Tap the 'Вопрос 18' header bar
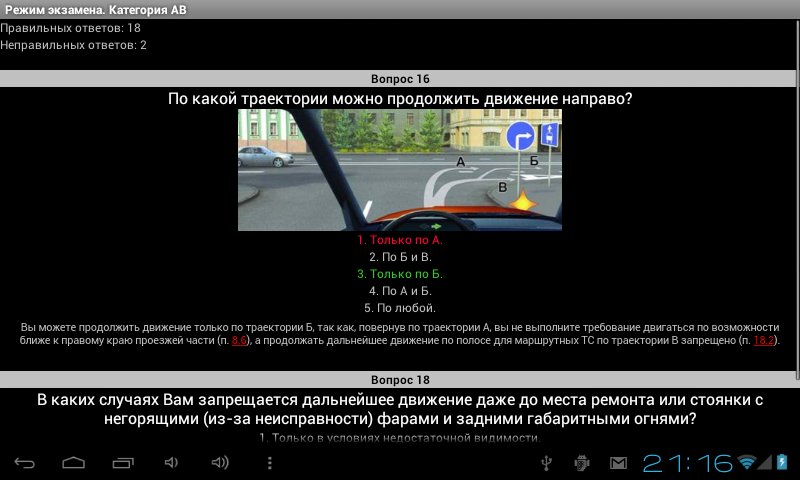Screen dimensions: 800x480 click(x=398, y=380)
